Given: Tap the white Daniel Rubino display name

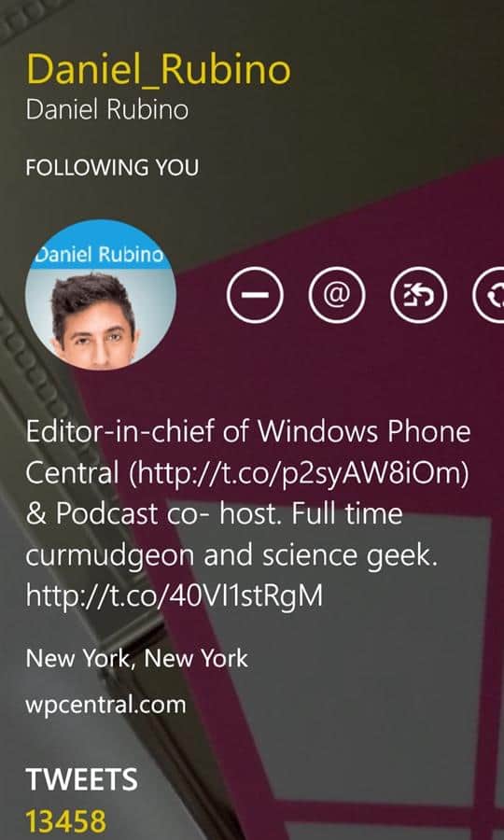Looking at the screenshot, I should 107,110.
